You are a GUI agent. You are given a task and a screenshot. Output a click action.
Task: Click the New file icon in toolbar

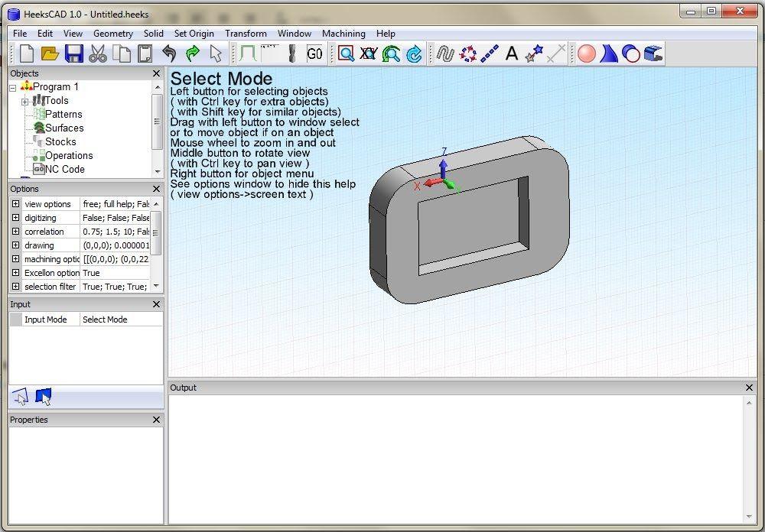tap(27, 54)
